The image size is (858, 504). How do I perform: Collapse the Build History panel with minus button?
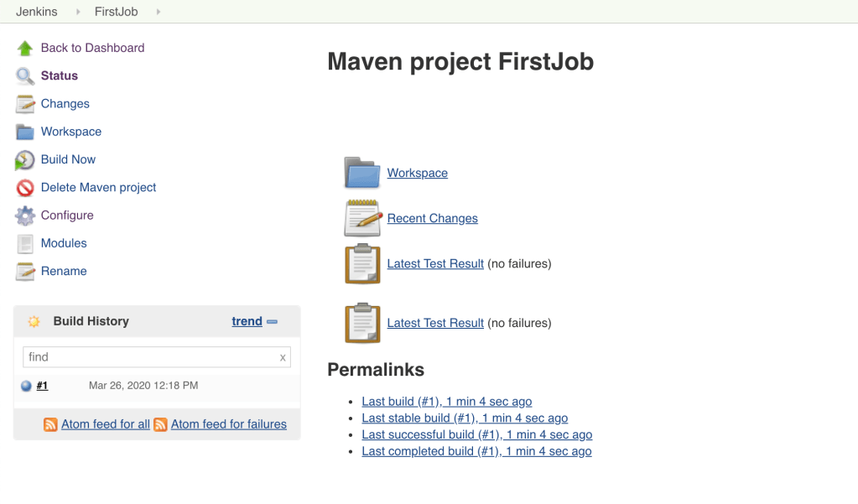(x=272, y=321)
